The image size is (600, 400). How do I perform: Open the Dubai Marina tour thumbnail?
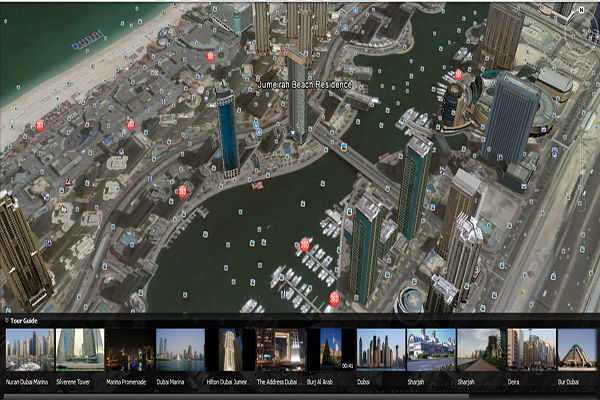coord(180,350)
